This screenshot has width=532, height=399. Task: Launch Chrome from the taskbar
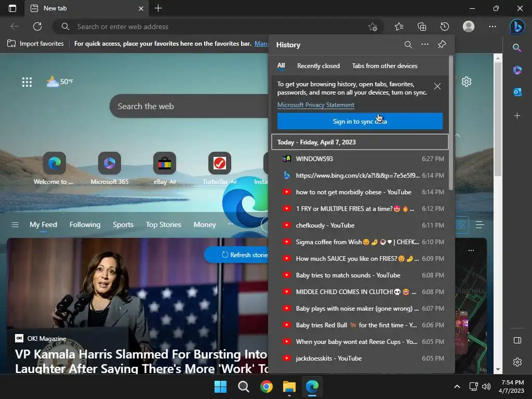tap(267, 387)
